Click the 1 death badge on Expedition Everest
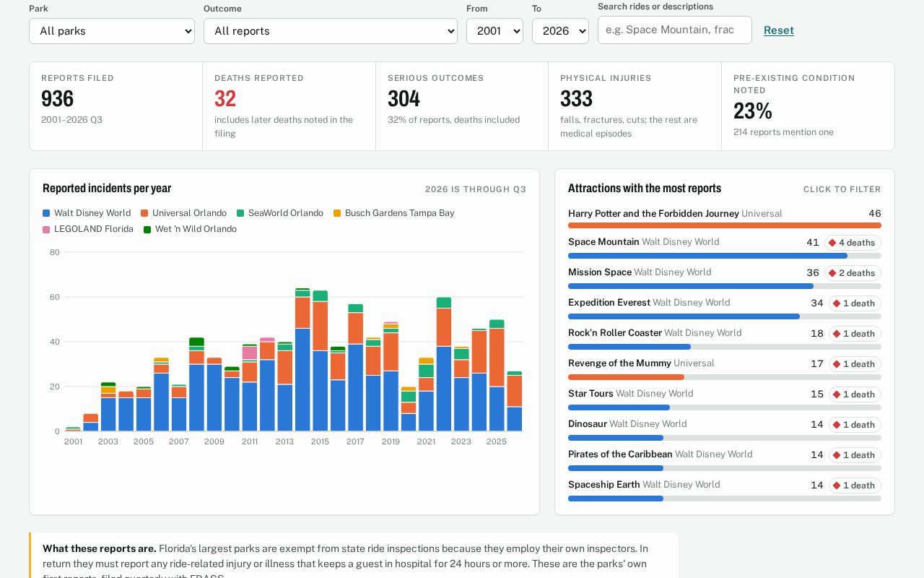This screenshot has height=578, width=924. 855,303
